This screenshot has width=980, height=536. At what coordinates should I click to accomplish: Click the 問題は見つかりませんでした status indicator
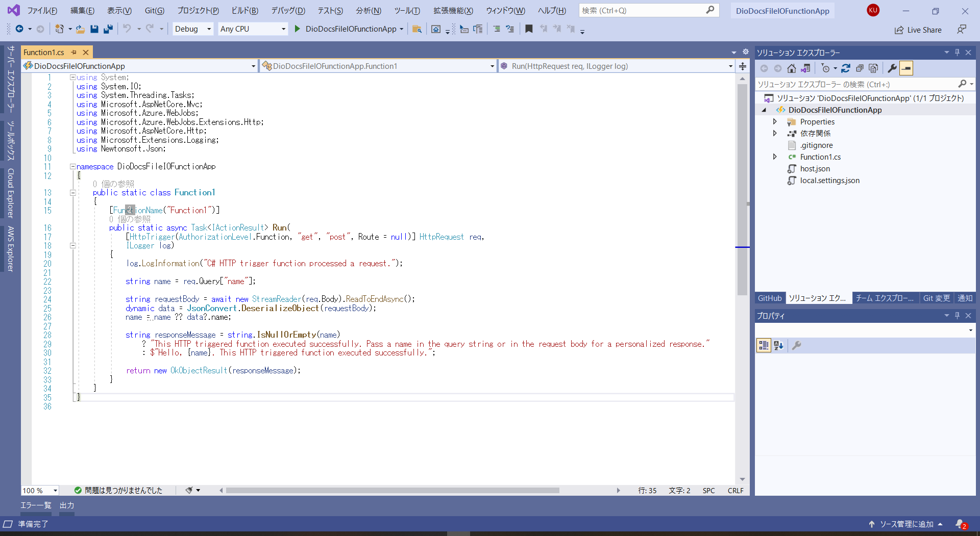tap(118, 490)
